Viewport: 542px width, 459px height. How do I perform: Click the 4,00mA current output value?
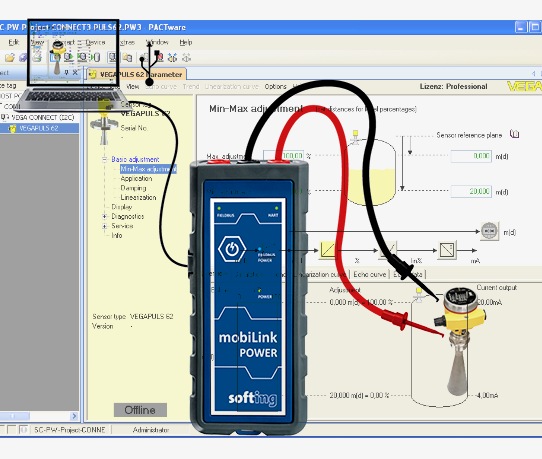click(487, 395)
